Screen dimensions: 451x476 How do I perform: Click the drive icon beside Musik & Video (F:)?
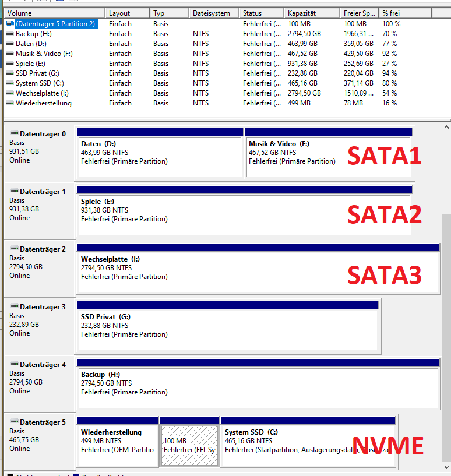(x=10, y=54)
